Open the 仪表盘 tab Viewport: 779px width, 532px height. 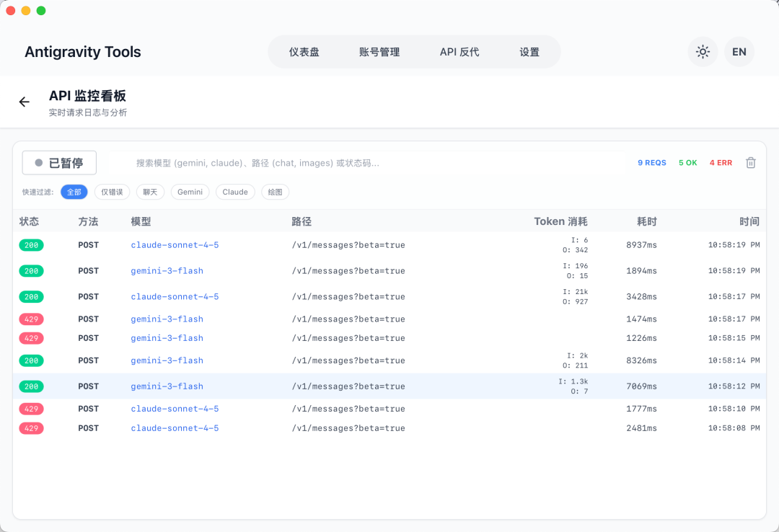click(x=304, y=52)
